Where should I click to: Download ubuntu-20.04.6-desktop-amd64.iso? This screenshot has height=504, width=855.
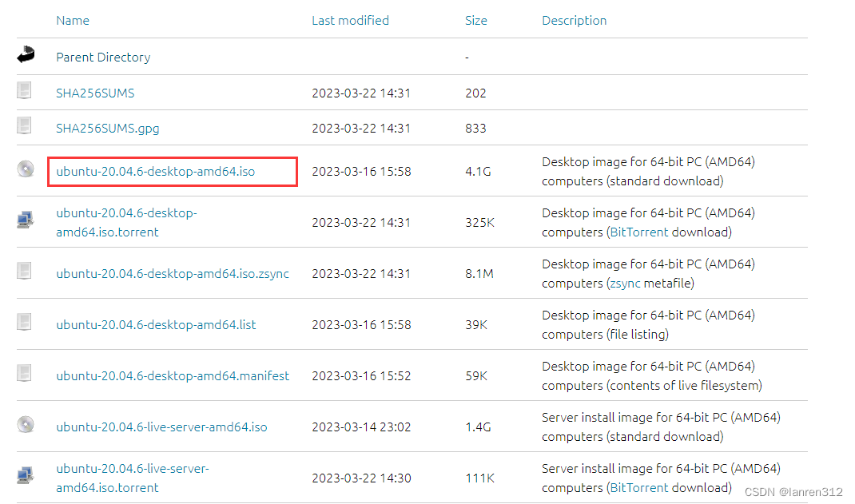(155, 172)
